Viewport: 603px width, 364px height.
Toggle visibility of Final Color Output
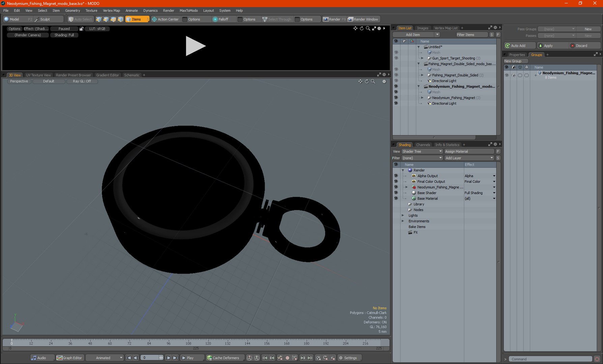396,182
